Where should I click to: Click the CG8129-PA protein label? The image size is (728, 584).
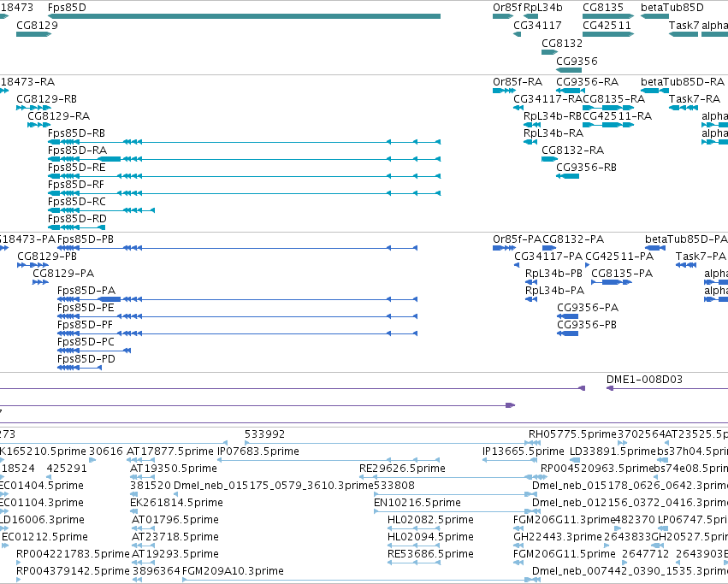63,274
